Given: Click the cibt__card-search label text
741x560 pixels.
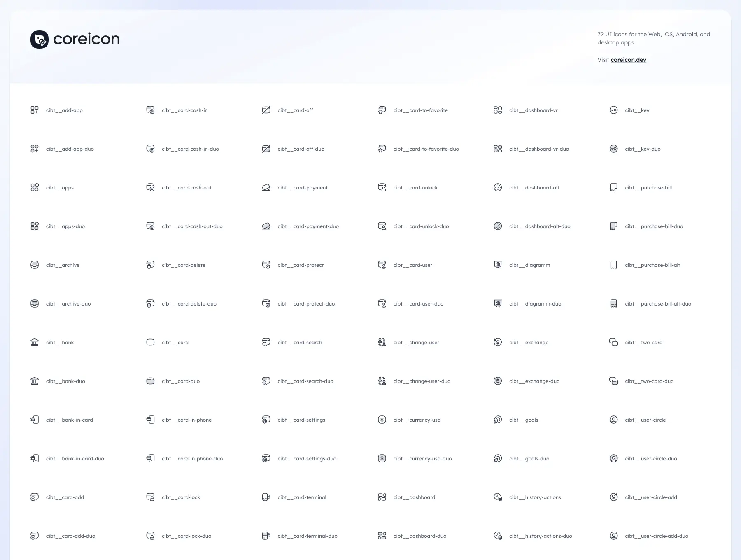Looking at the screenshot, I should click(300, 342).
